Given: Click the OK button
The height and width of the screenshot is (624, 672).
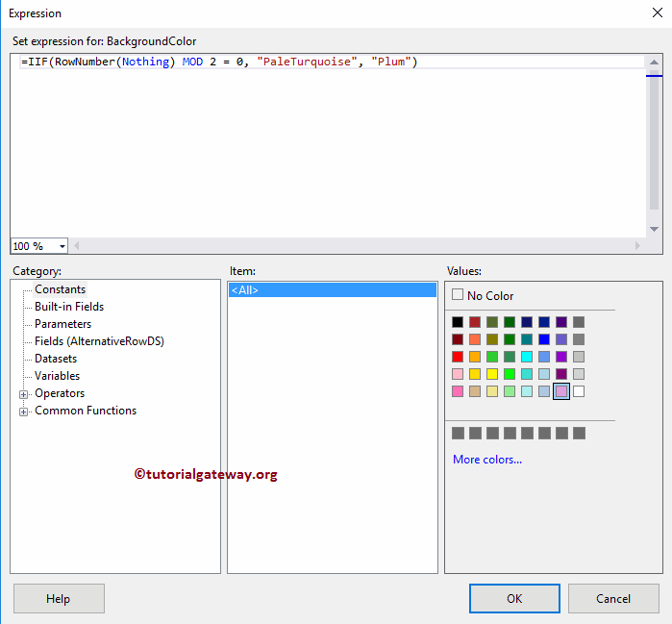Looking at the screenshot, I should (514, 598).
